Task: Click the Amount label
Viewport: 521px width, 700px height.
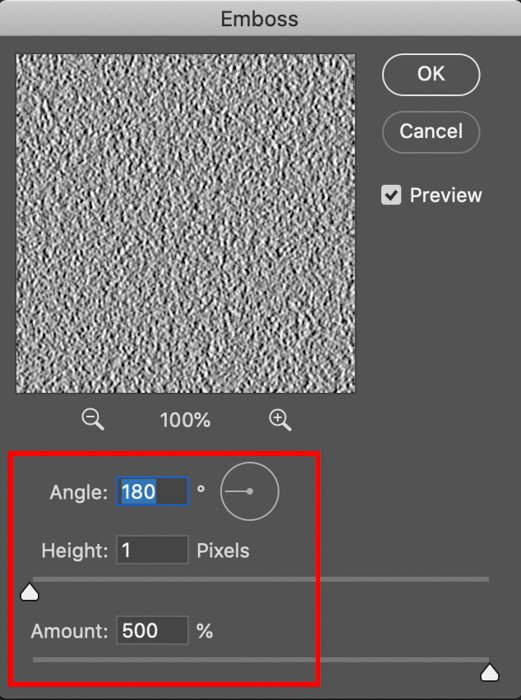Action: [x=70, y=631]
